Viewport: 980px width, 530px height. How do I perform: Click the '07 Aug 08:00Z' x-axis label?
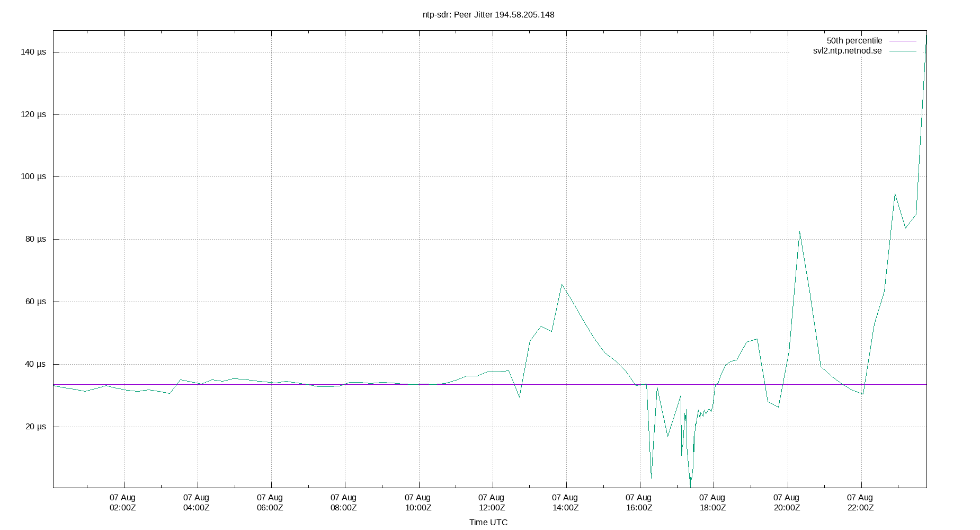pos(344,502)
